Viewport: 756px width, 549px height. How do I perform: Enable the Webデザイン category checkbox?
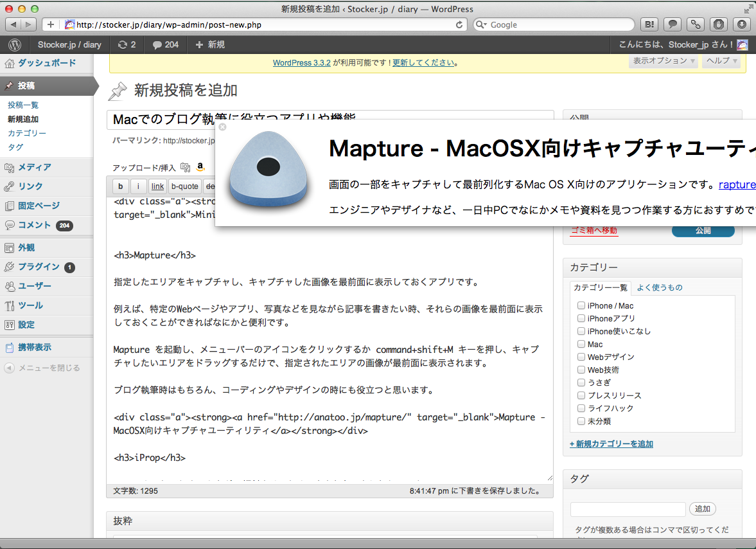pos(581,357)
